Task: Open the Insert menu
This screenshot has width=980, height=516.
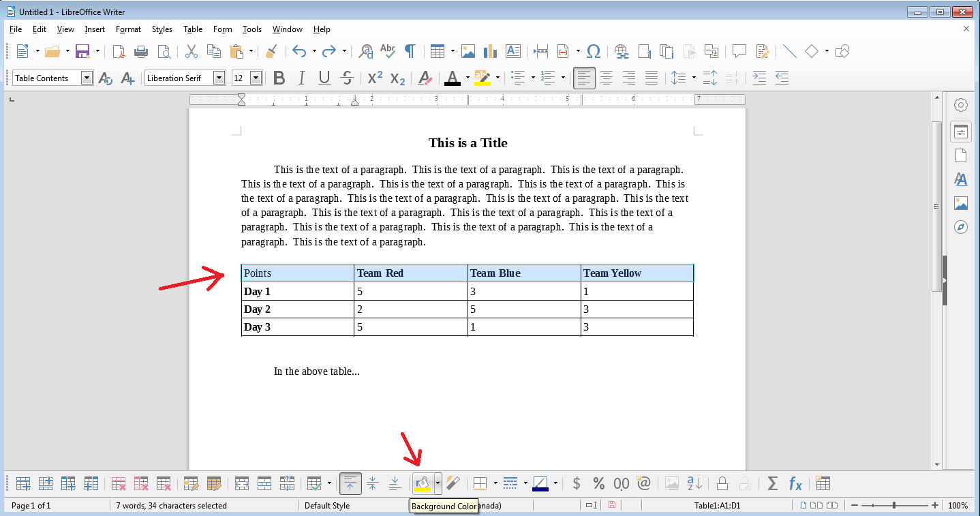Action: (95, 29)
